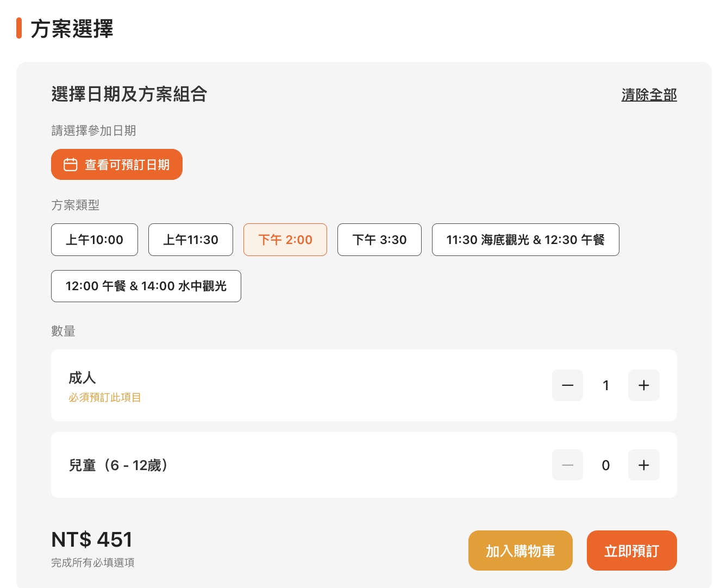Select the 下午 2:00 time slot
The image size is (714, 588).
pyautogui.click(x=285, y=240)
